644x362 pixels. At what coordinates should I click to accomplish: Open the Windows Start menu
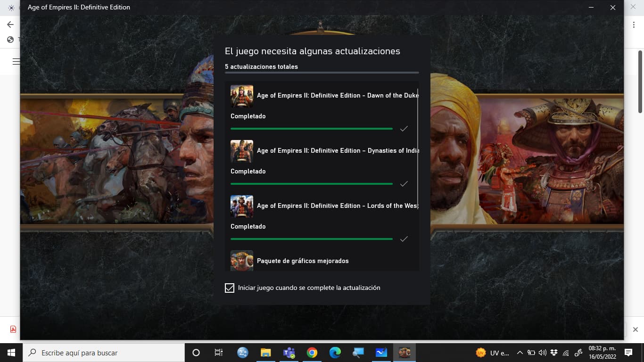click(x=11, y=353)
